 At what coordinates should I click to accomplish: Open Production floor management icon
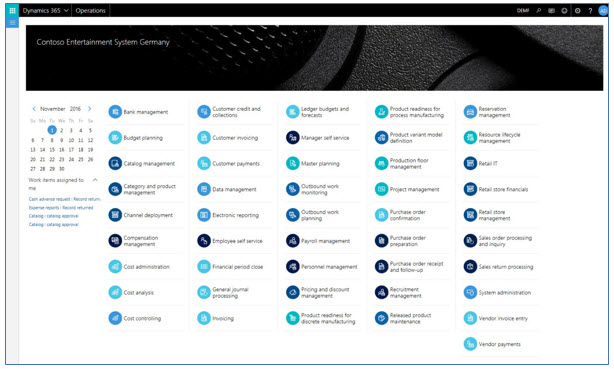click(x=381, y=163)
